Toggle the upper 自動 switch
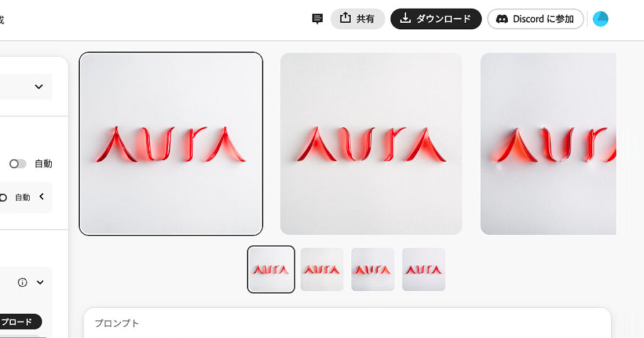 18,164
